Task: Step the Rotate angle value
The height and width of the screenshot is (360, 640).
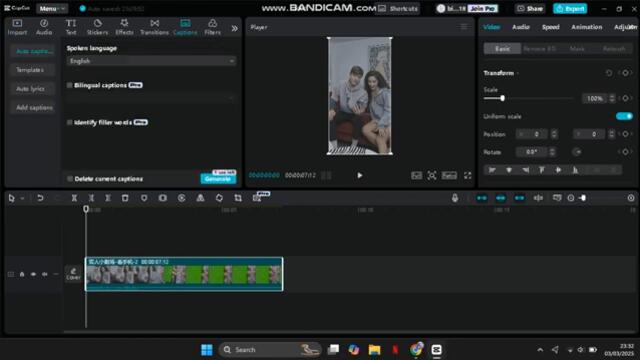Action: [x=552, y=152]
